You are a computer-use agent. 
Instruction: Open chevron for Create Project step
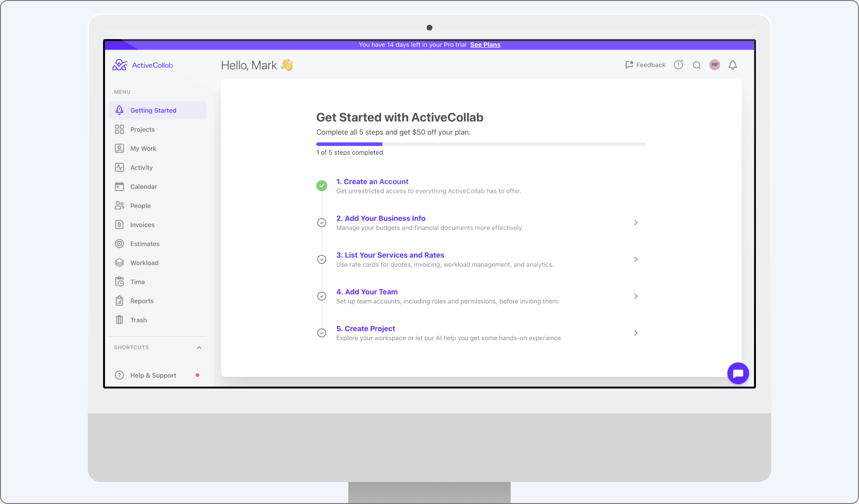click(x=636, y=333)
